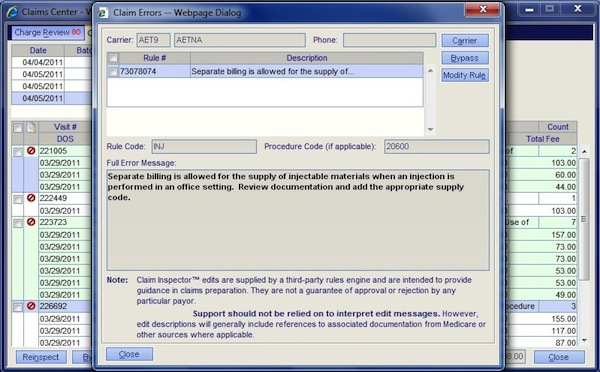The image size is (600, 372).
Task: Open the Charge Review tab
Action: coord(47,33)
